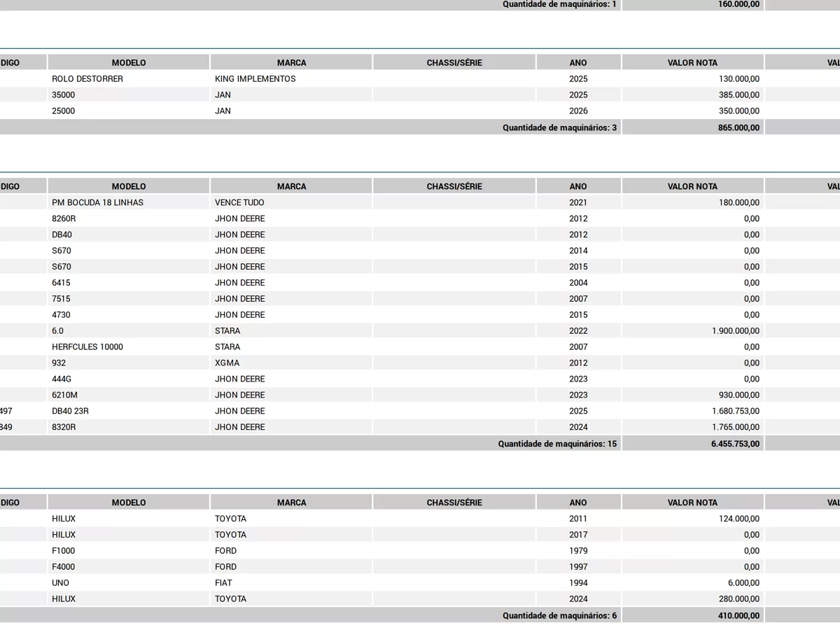
Task: Select the KING IMPLEMENTOS brand cell
Action: pyautogui.click(x=291, y=79)
